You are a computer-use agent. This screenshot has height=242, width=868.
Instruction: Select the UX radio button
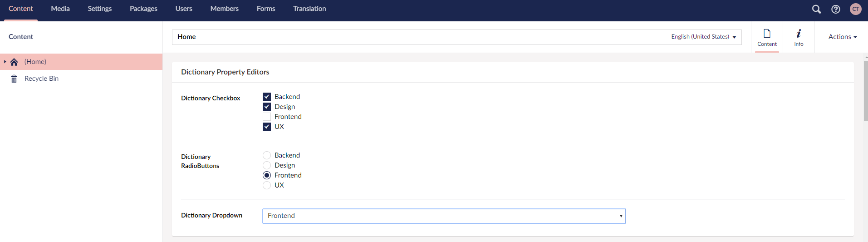pos(267,185)
